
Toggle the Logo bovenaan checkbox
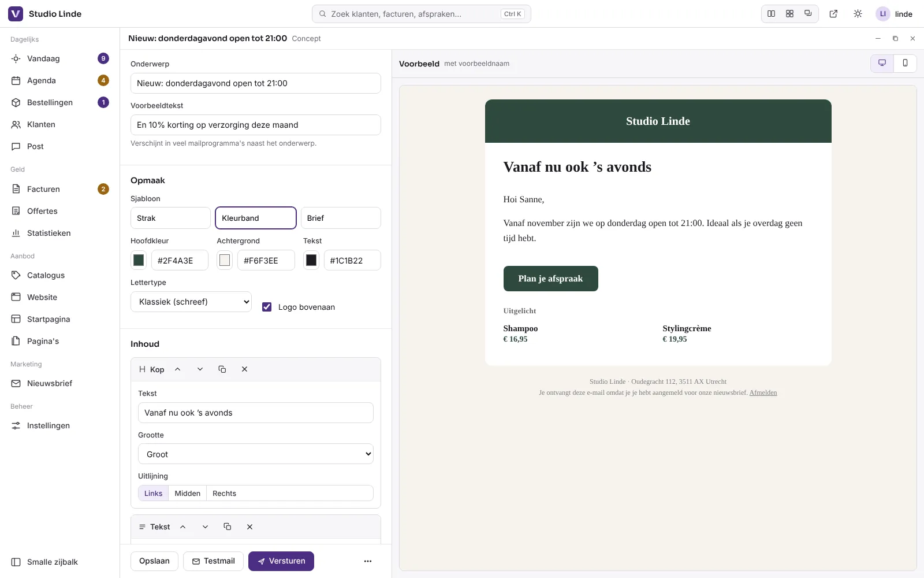click(267, 307)
